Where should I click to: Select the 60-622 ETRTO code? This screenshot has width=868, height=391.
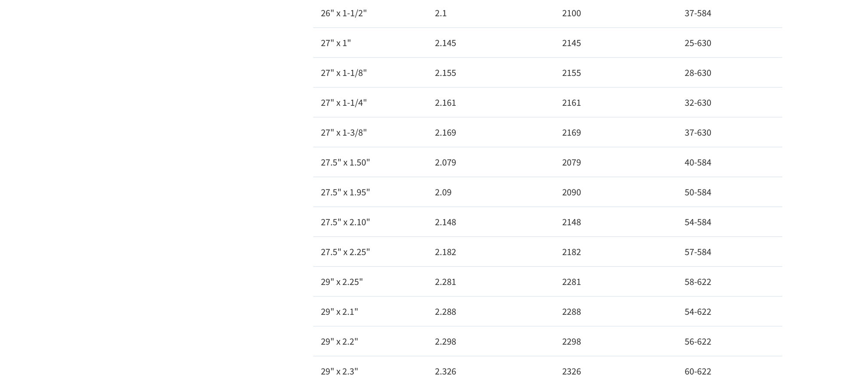[x=697, y=372]
